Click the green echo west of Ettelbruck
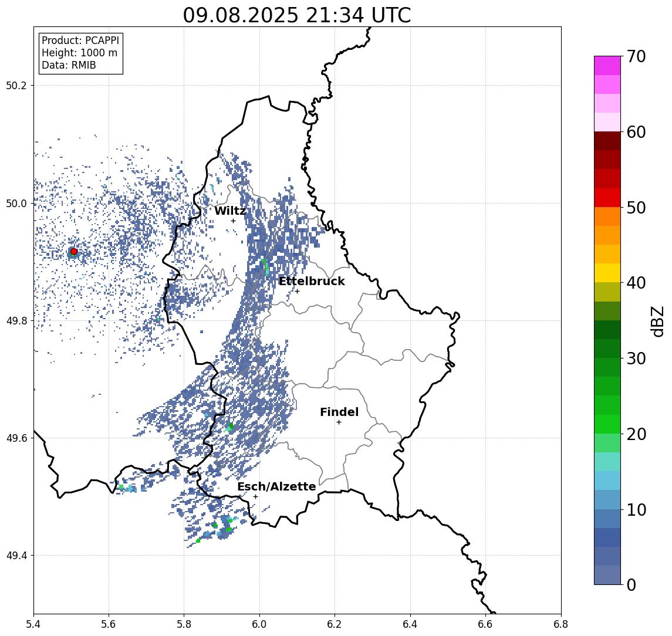 click(x=265, y=266)
